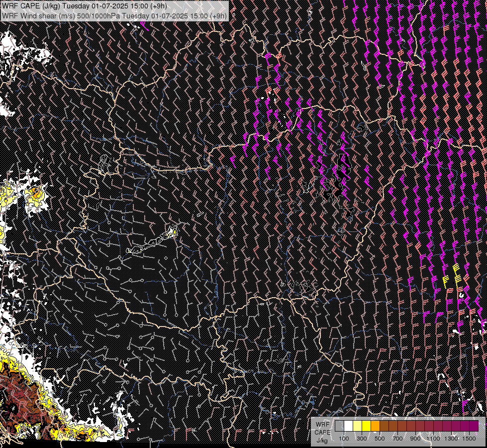Click the bright yellow CAPE legend swatch
The height and width of the screenshot is (448, 487).
pos(366,426)
